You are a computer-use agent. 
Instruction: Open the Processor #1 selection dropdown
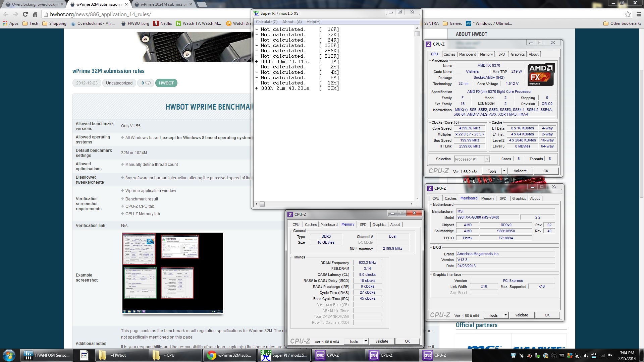(472, 159)
